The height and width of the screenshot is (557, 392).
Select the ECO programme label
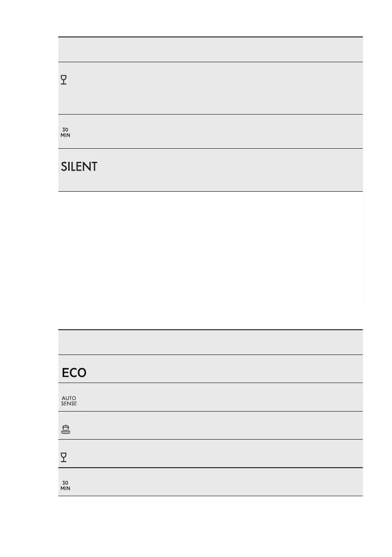74,373
